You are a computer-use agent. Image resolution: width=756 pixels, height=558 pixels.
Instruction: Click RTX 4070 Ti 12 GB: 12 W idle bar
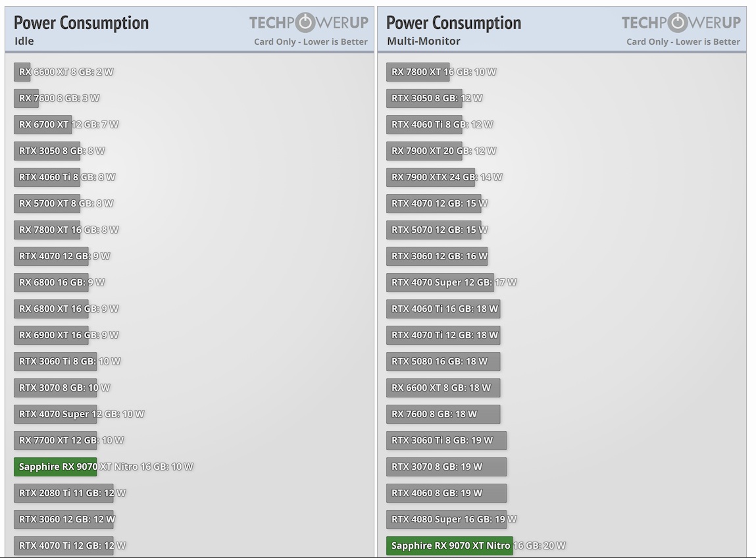[x=64, y=546]
